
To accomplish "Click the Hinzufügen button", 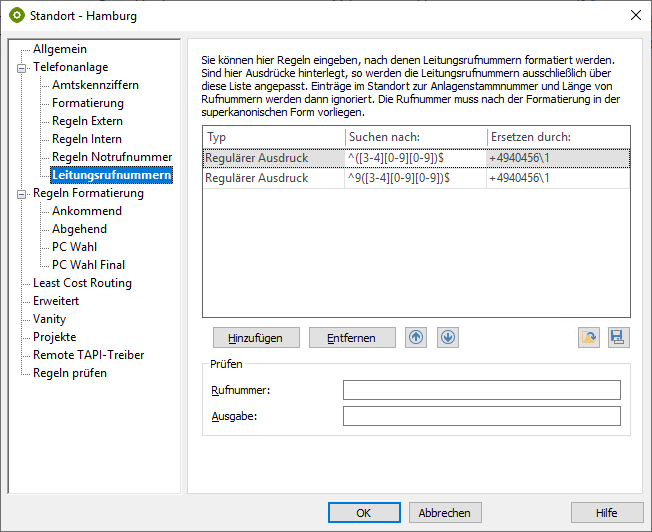I will 255,338.
